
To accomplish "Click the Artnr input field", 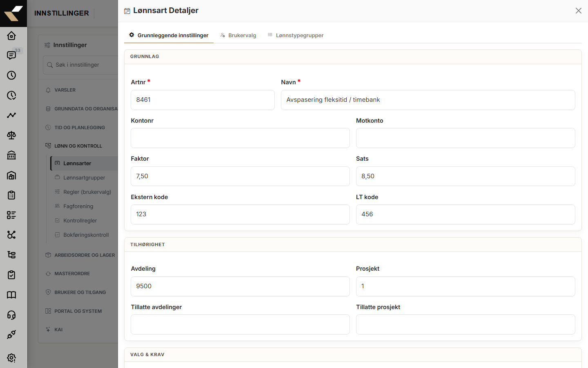I will (x=203, y=100).
